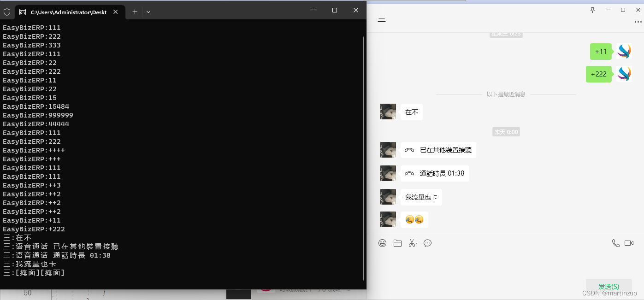The height and width of the screenshot is (300, 644).
Task: Click the terminal line EasyBizERP:+222
Action: 34,229
